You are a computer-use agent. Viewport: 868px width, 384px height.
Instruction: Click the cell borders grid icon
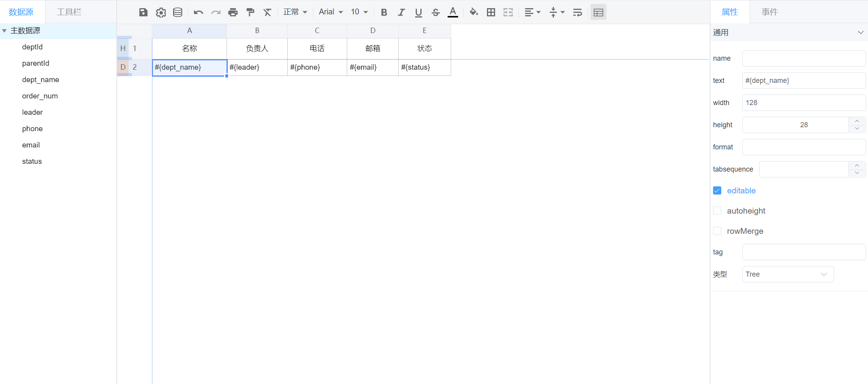pyautogui.click(x=491, y=12)
